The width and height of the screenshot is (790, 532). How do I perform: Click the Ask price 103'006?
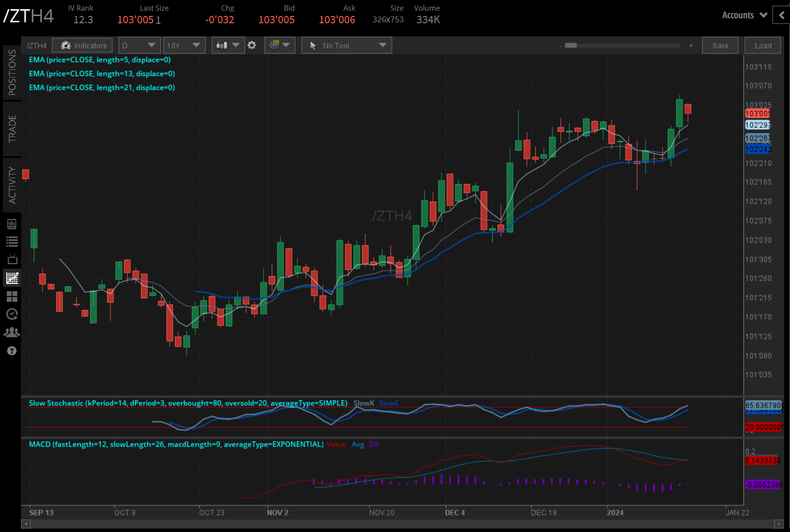pos(337,20)
